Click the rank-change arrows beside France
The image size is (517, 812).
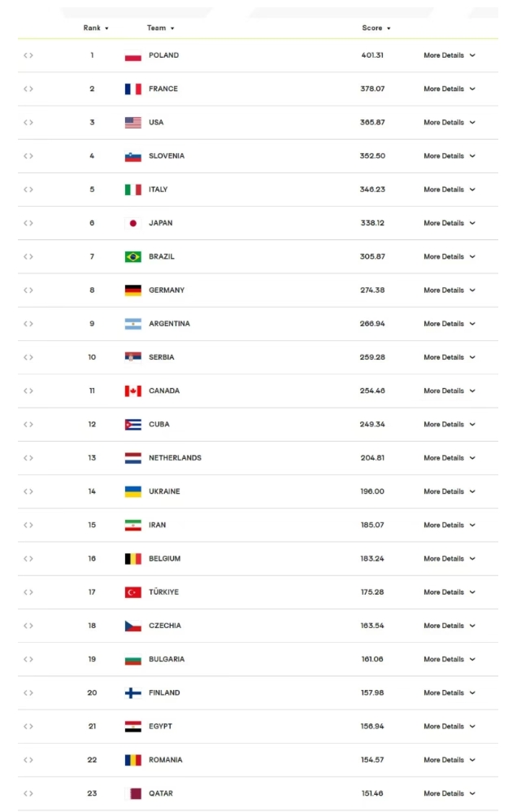pyautogui.click(x=28, y=89)
